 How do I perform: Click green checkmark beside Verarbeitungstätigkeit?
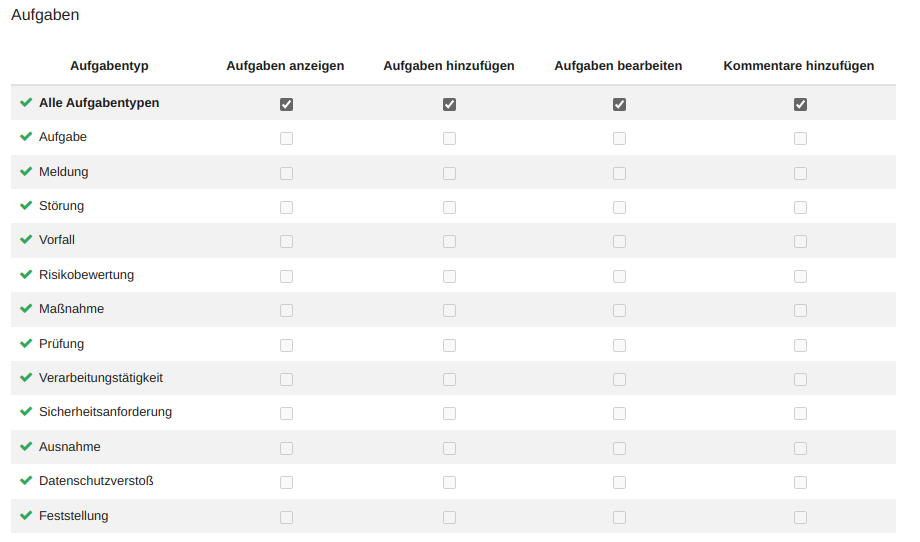click(26, 378)
